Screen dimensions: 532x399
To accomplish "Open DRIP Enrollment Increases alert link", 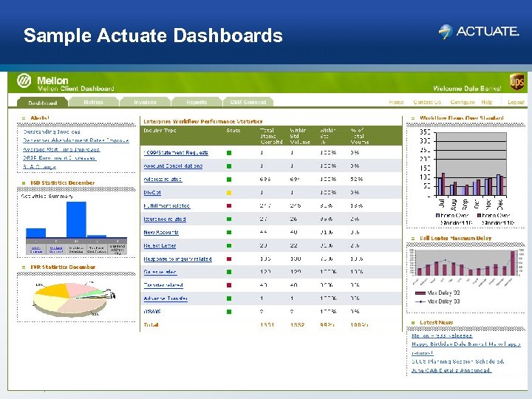I will pos(59,158).
